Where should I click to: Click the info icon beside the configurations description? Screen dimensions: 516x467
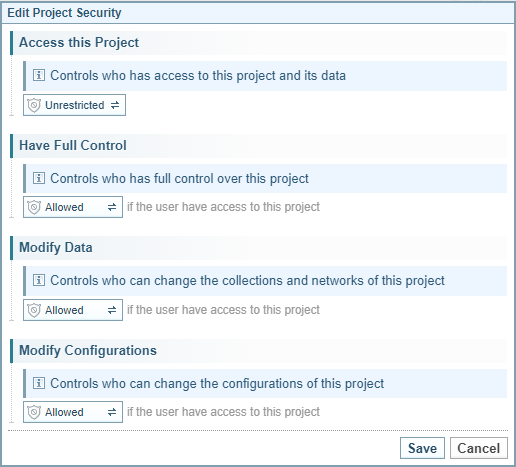pyautogui.click(x=39, y=383)
